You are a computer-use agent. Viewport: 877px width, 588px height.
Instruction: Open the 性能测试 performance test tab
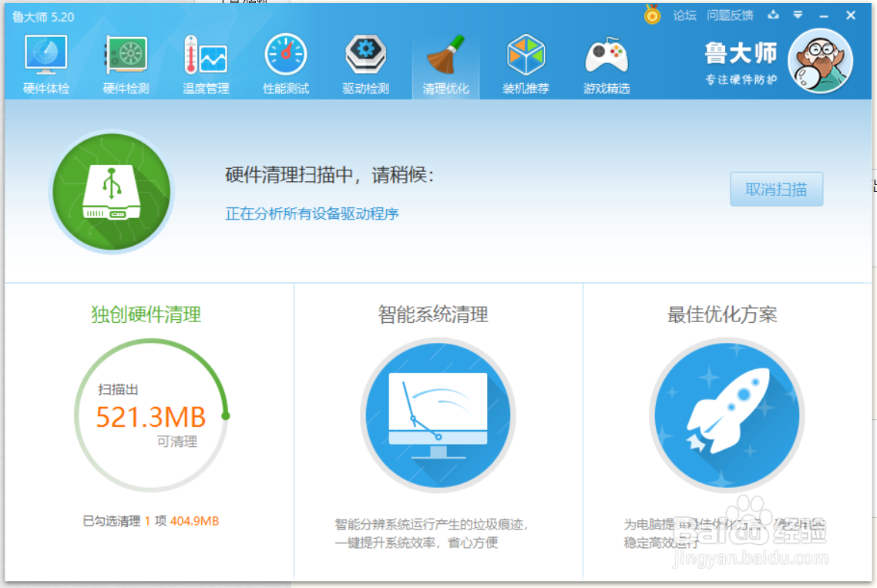(286, 65)
